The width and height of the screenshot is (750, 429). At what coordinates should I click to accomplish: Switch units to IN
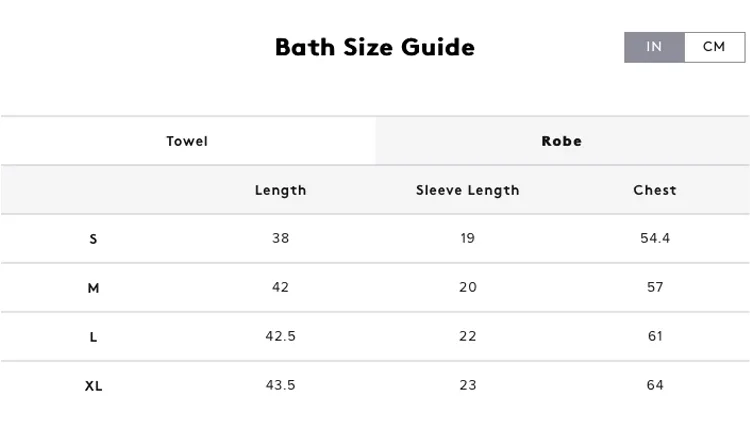(654, 47)
